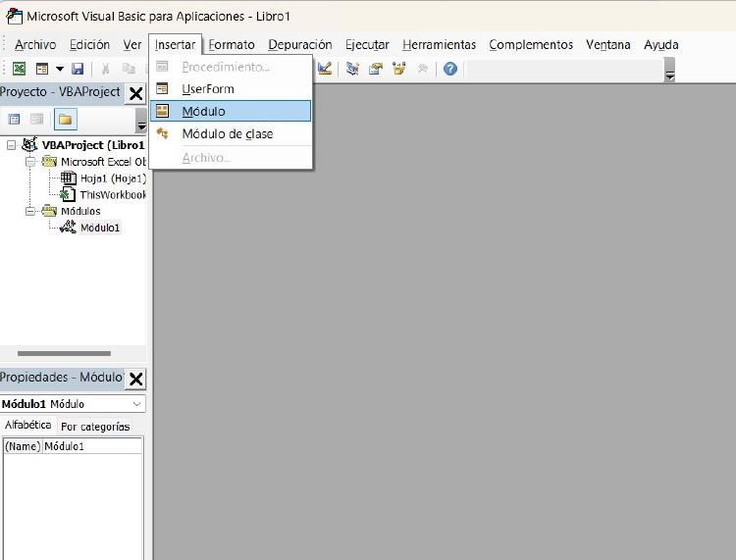The height and width of the screenshot is (560, 736).
Task: Collapse the Módulos folder node
Action: (x=30, y=212)
